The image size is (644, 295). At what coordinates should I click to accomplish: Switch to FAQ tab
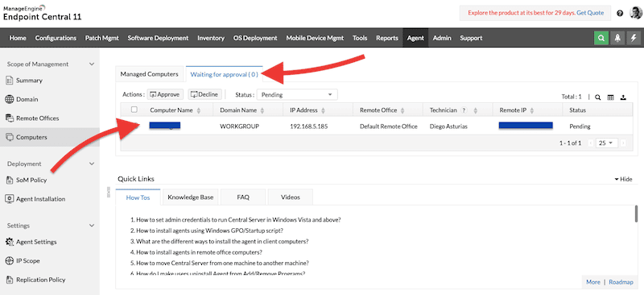click(243, 197)
